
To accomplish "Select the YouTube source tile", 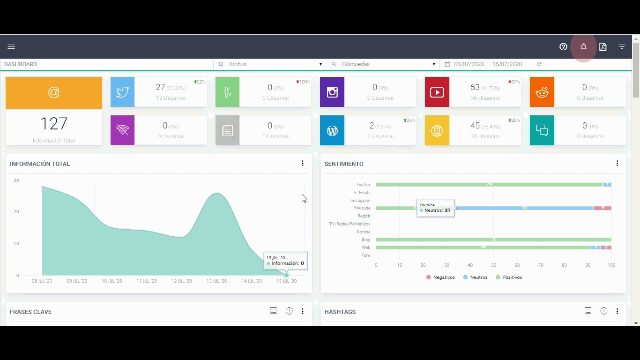I will (473, 92).
